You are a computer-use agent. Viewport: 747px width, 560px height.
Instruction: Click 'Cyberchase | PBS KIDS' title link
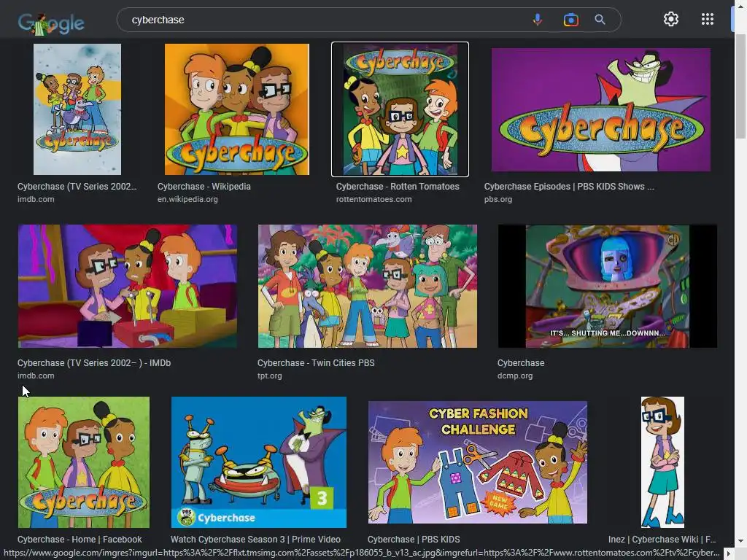[414, 539]
